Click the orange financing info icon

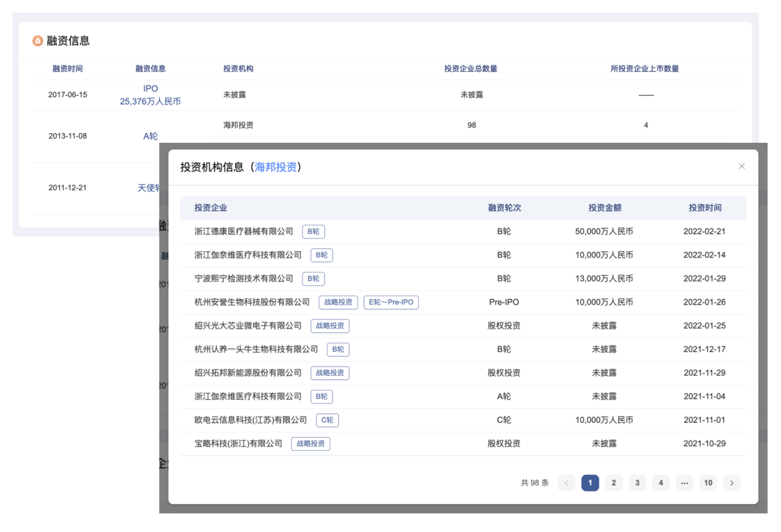(38, 41)
